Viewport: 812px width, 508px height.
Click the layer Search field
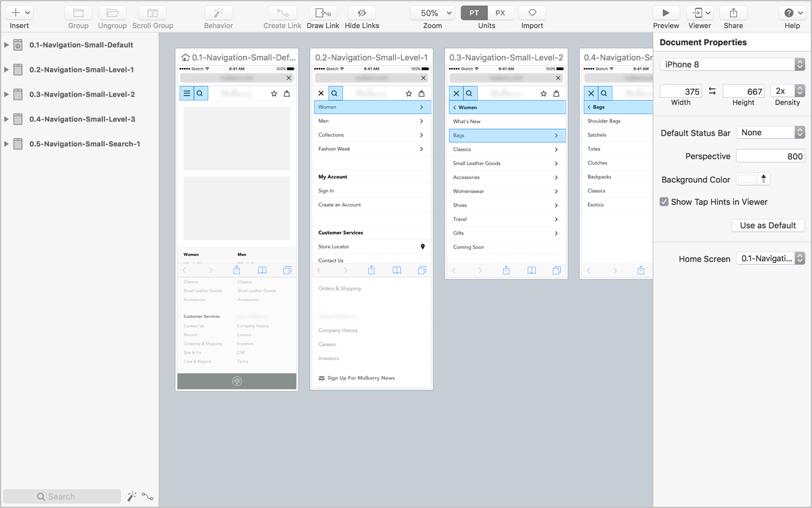62,497
